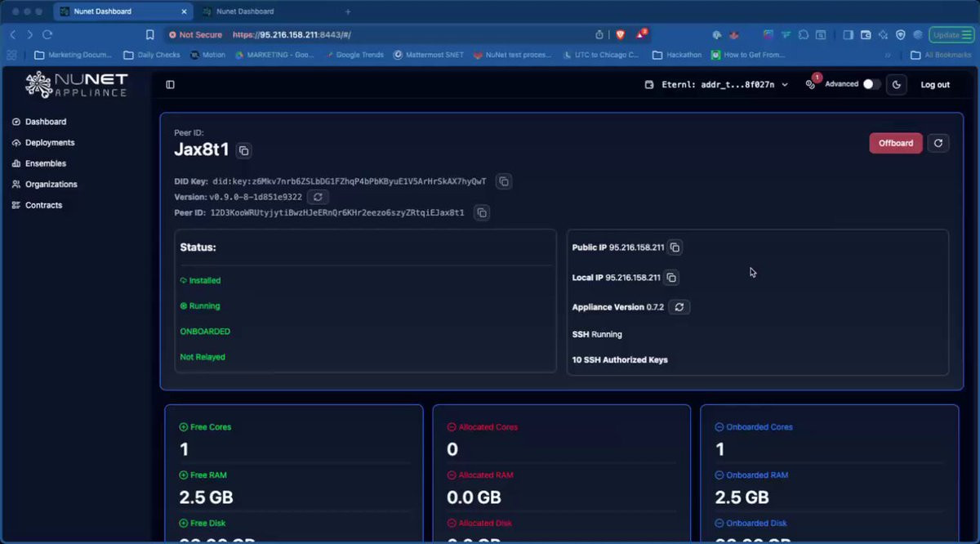This screenshot has height=544, width=980.
Task: Open the Daily Checks bookmark folder
Action: point(152,56)
